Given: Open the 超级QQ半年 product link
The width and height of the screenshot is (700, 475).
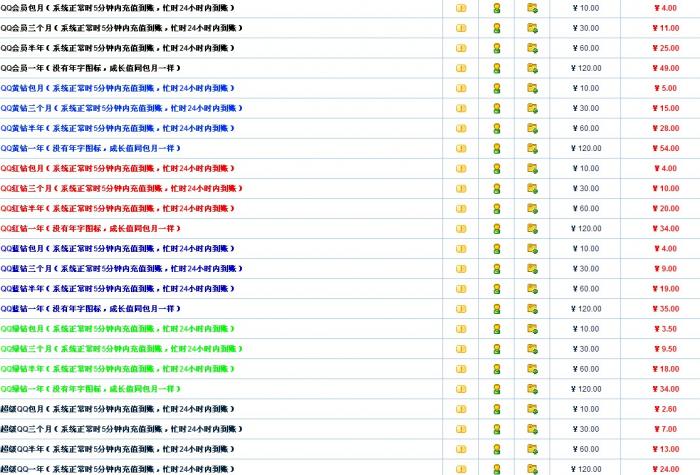Looking at the screenshot, I should [x=117, y=449].
